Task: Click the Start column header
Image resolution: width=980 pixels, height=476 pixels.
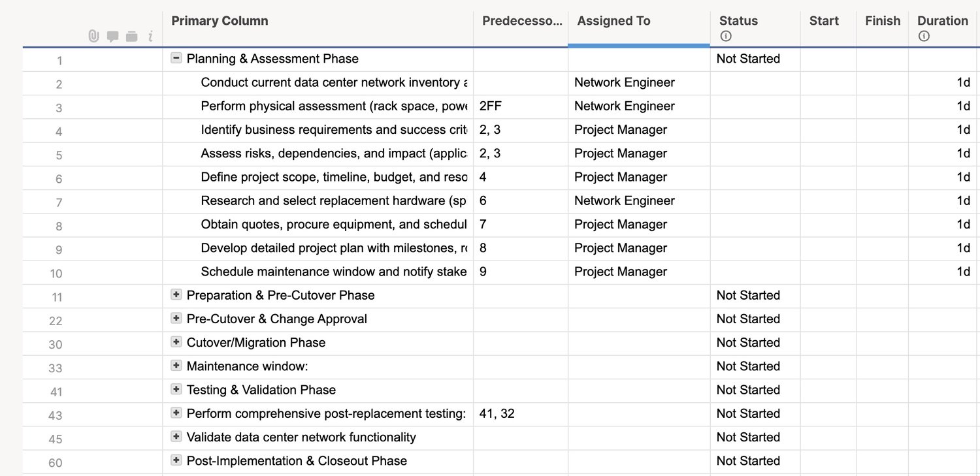Action: point(824,21)
